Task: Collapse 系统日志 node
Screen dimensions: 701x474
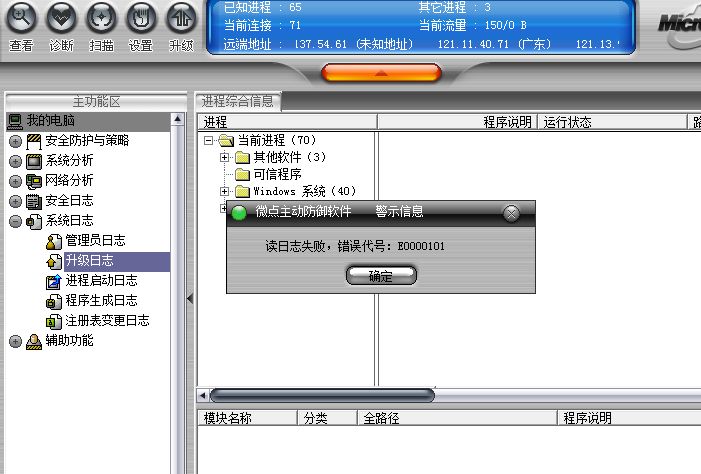Action: click(x=15, y=221)
